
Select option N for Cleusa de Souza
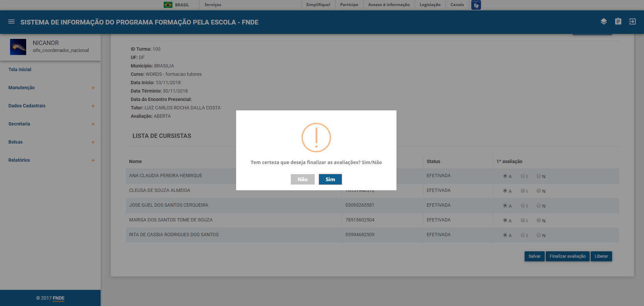[x=539, y=191]
